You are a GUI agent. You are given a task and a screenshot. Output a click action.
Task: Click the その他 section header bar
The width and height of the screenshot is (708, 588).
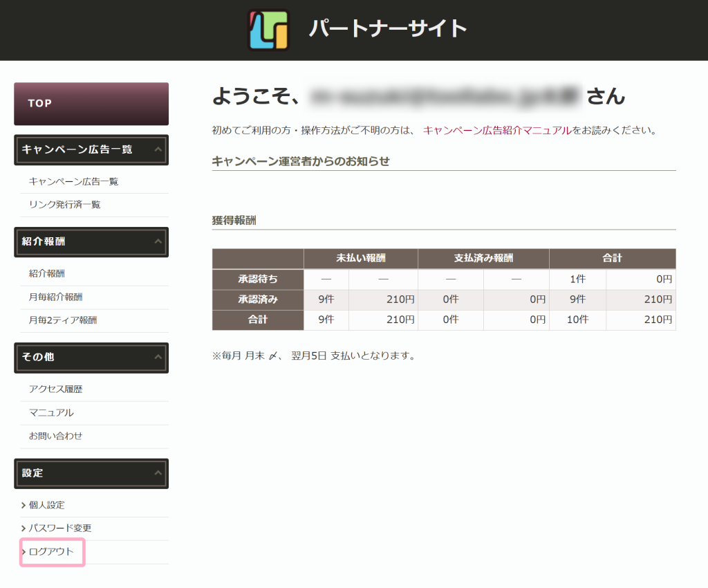coord(91,358)
